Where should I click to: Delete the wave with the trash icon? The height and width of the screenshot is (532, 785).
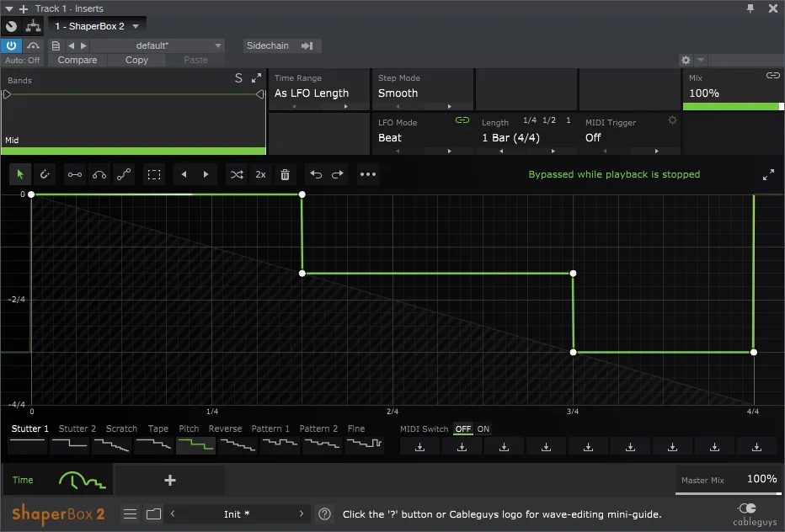285,174
